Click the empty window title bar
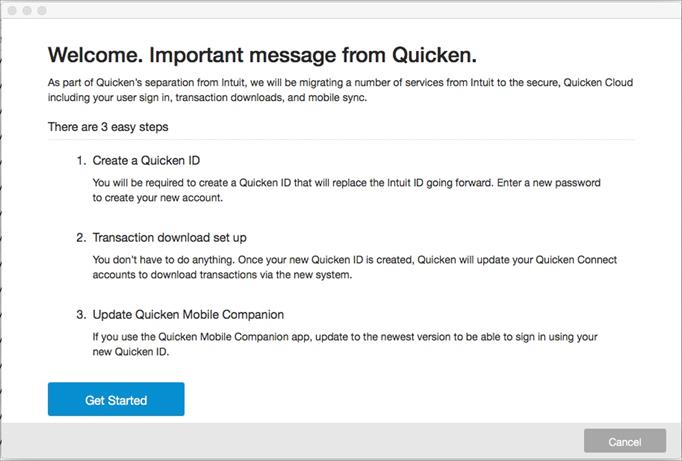Image resolution: width=682 pixels, height=461 pixels. (x=340, y=9)
